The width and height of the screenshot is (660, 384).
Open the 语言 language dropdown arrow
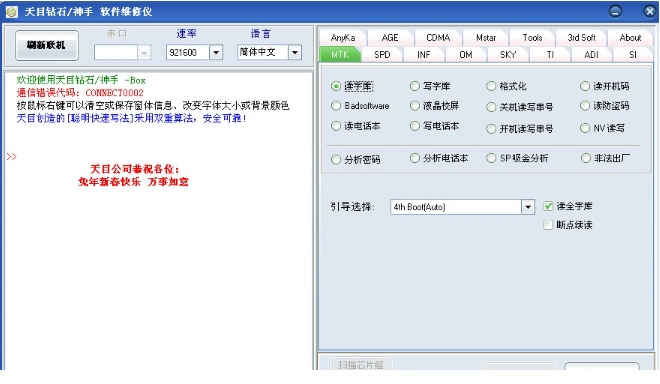(x=295, y=53)
